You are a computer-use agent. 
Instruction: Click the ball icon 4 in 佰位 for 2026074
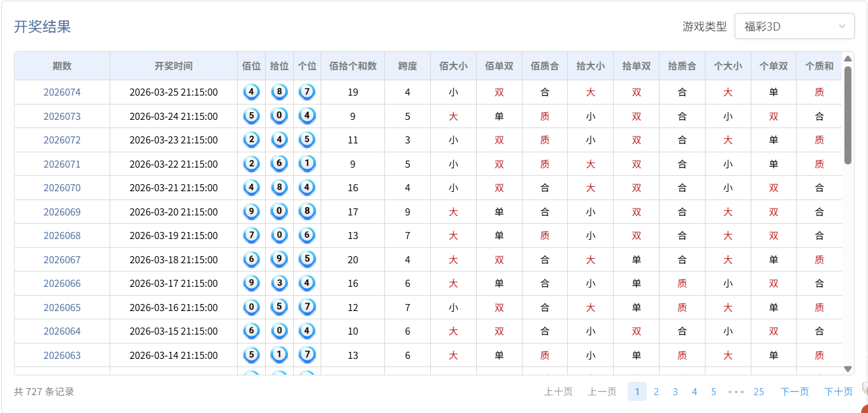[251, 92]
